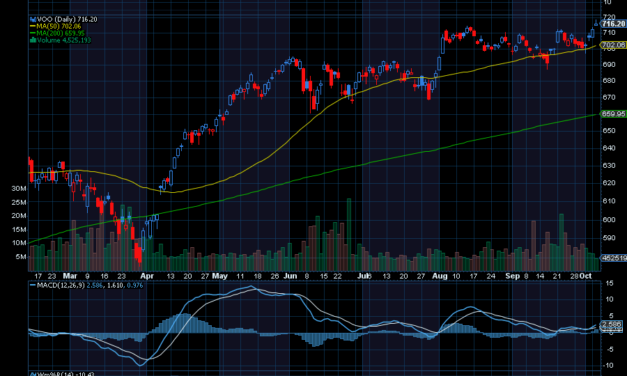The image size is (627, 376).
Task: Select the MA(50) 702.06 legend entry
Action: (59, 26)
